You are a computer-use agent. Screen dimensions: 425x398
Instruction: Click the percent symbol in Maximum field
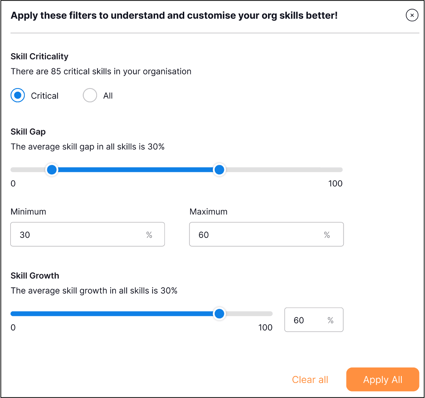(327, 235)
